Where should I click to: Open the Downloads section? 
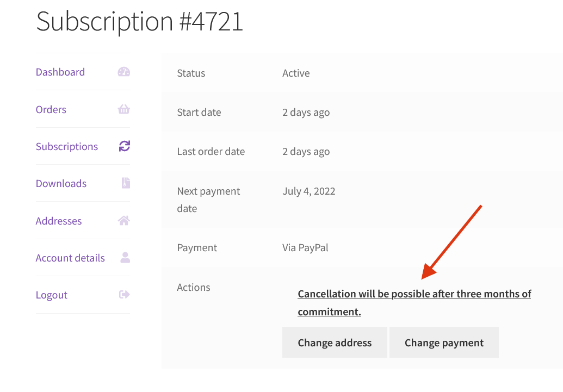[61, 183]
